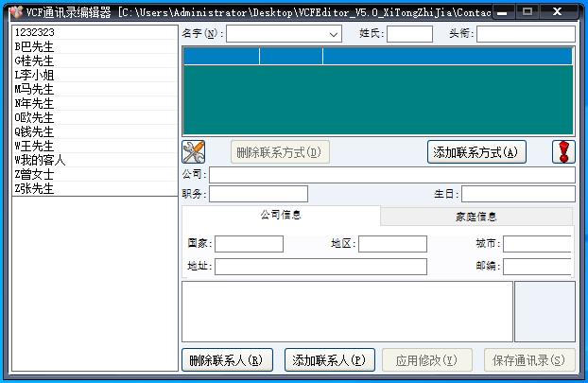Focus the 邮编 input field
The image size is (588, 383).
(x=537, y=267)
